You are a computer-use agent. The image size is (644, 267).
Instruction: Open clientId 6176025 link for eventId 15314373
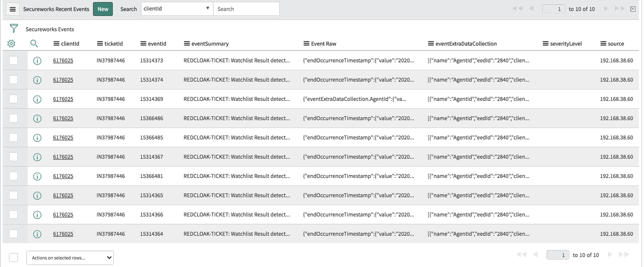click(63, 61)
